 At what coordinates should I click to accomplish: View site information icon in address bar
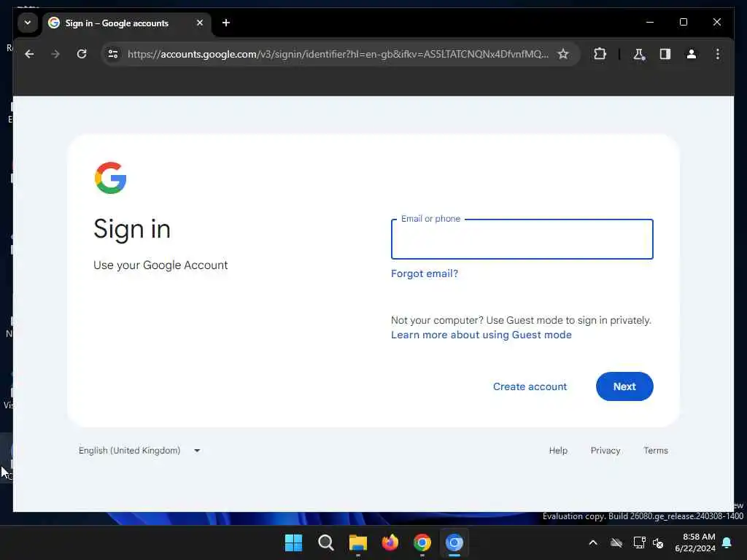pyautogui.click(x=113, y=54)
